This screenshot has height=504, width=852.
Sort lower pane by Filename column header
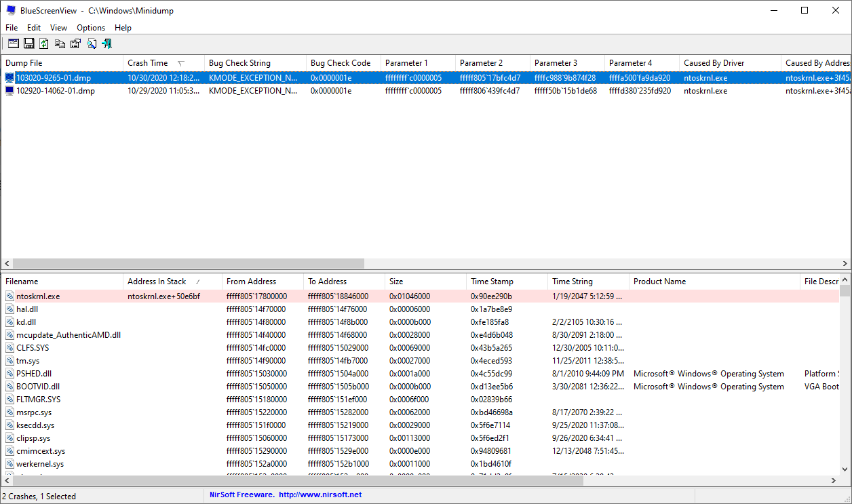pyautogui.click(x=62, y=282)
